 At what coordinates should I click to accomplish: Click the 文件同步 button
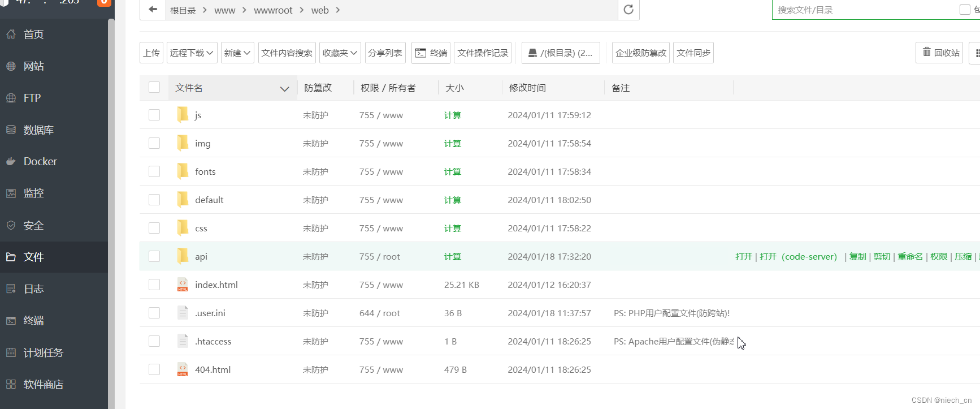693,53
